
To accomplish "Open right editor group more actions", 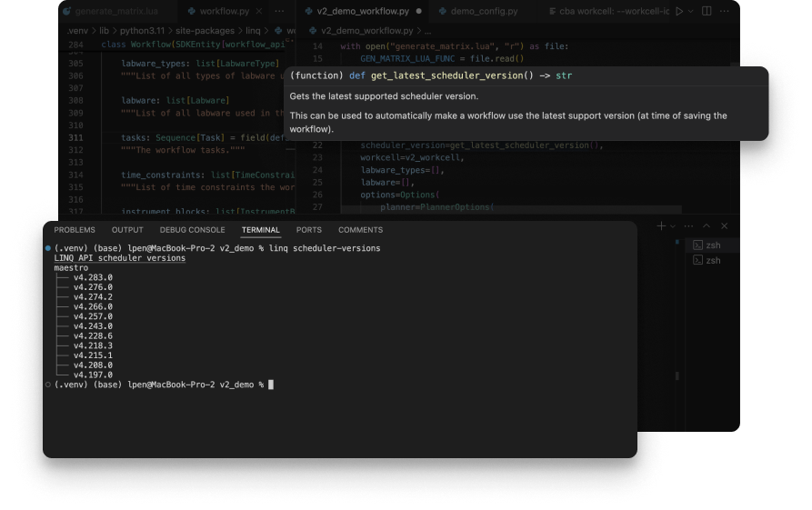I will click(725, 11).
